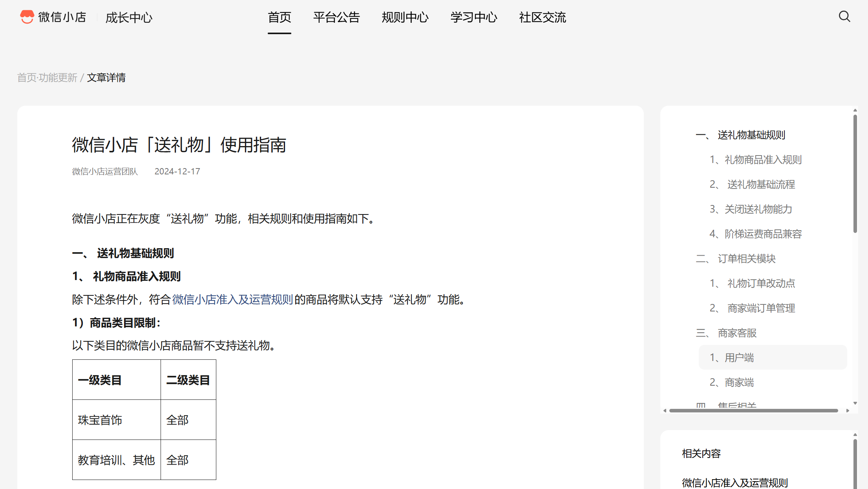868x489 pixels.
Task: Select 2、商家端 in outline
Action: [732, 383]
